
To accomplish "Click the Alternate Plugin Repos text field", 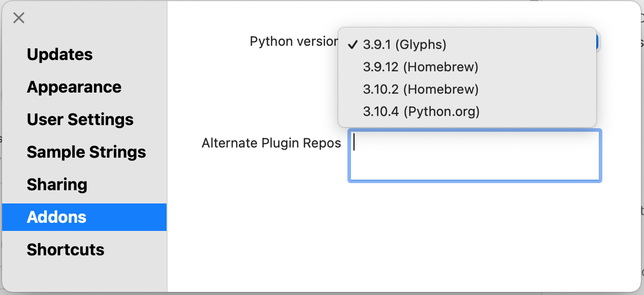I will point(474,155).
